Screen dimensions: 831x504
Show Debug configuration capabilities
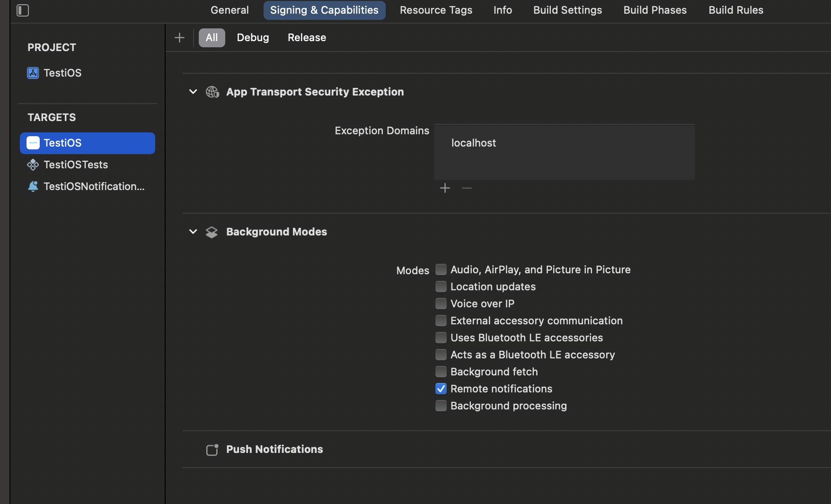(x=253, y=37)
